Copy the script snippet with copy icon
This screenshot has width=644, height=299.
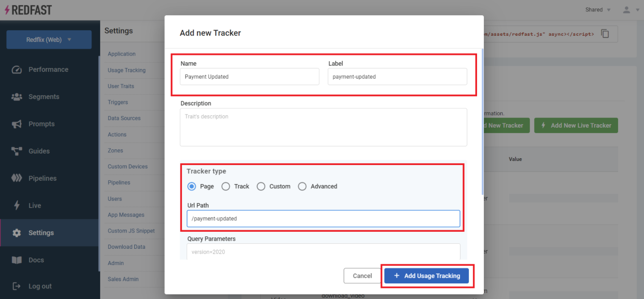point(605,34)
